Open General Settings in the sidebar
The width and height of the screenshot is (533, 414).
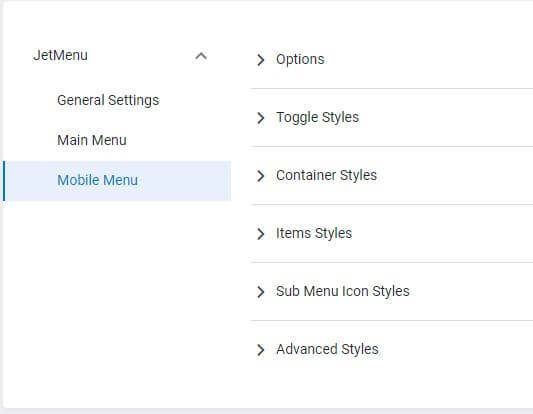(108, 100)
